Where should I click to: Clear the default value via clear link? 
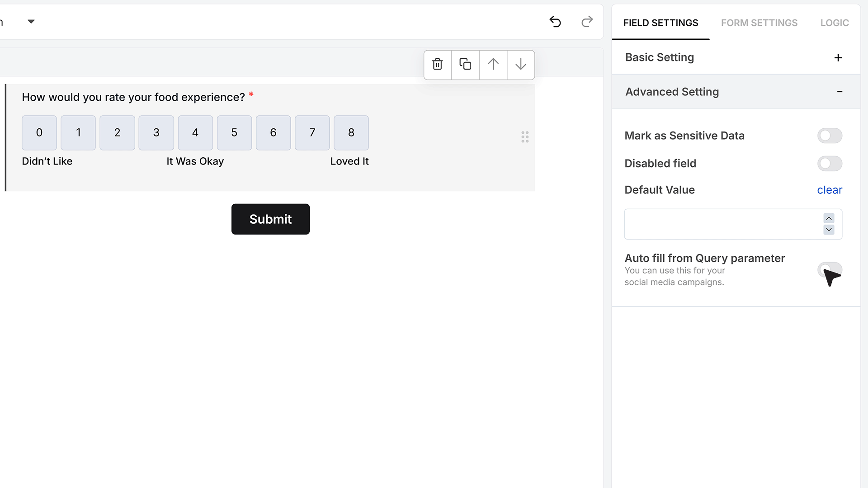[830, 190]
